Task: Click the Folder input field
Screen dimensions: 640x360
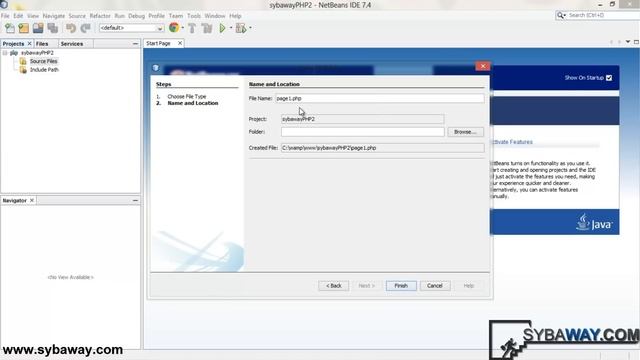Action: pos(362,132)
